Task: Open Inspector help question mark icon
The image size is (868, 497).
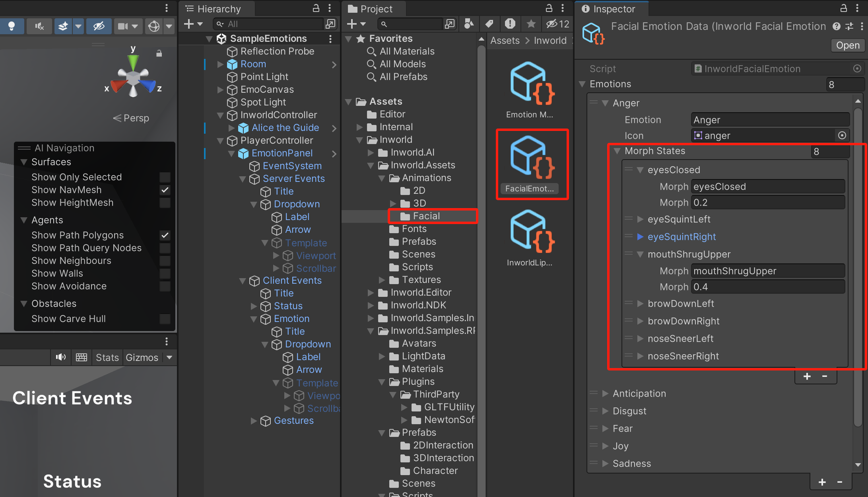Action: pyautogui.click(x=837, y=26)
